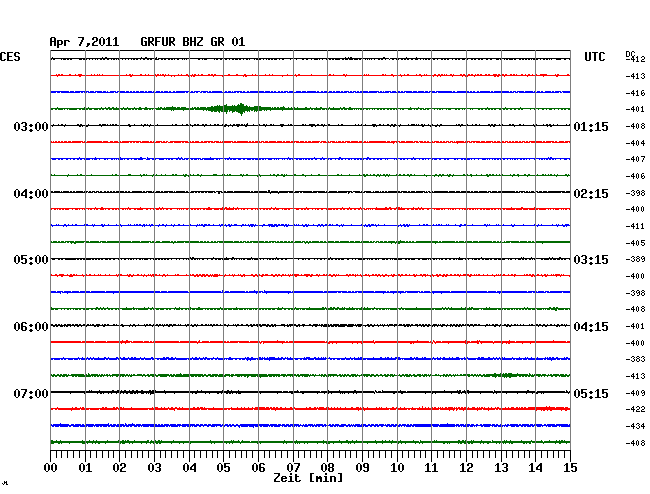The image size is (650, 494).
Task: Click the left time label "03:00"
Action: click(x=31, y=126)
